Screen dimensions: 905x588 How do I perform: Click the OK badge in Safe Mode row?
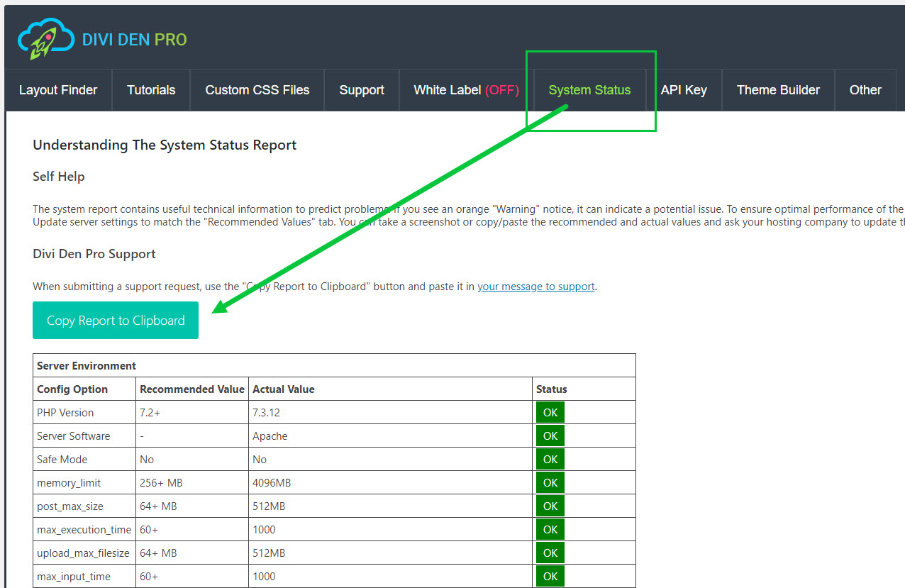(550, 460)
